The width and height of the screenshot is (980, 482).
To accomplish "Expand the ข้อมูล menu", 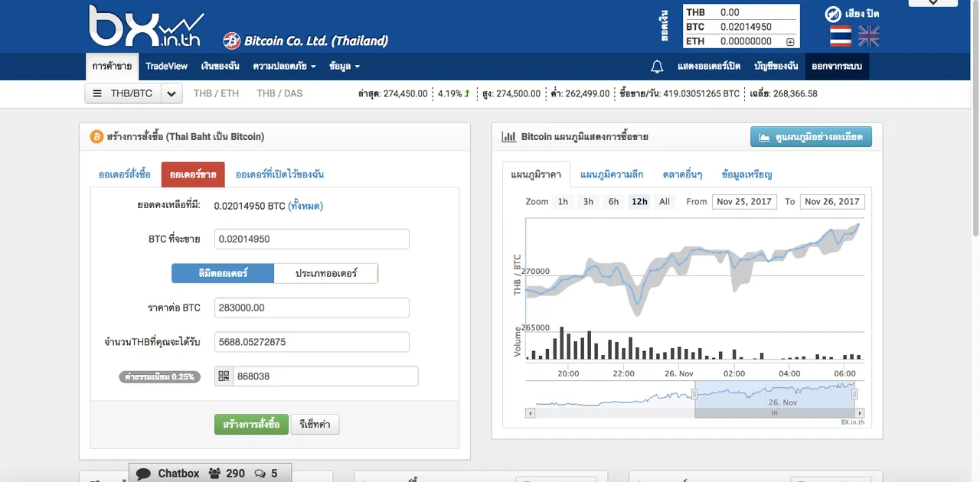I will [344, 67].
